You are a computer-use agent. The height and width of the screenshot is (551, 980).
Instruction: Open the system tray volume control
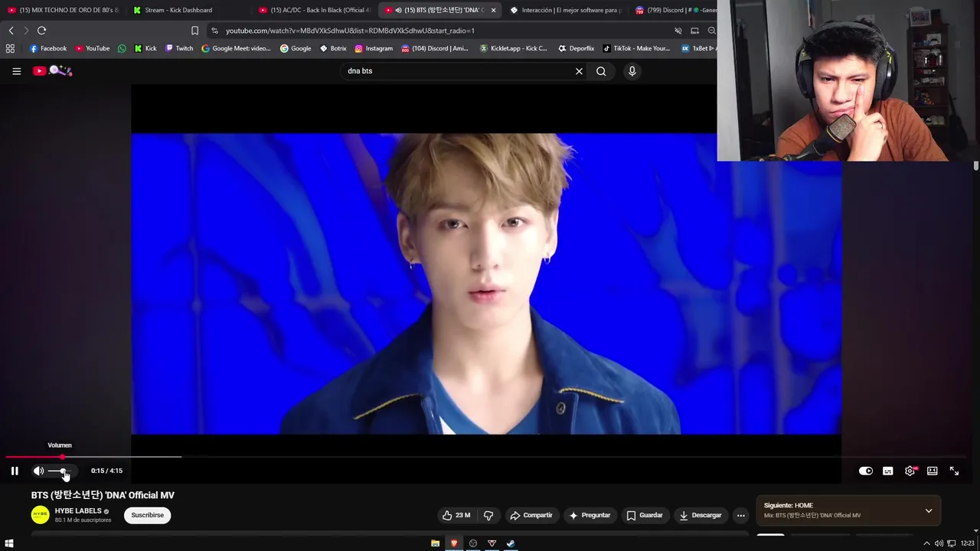point(939,543)
